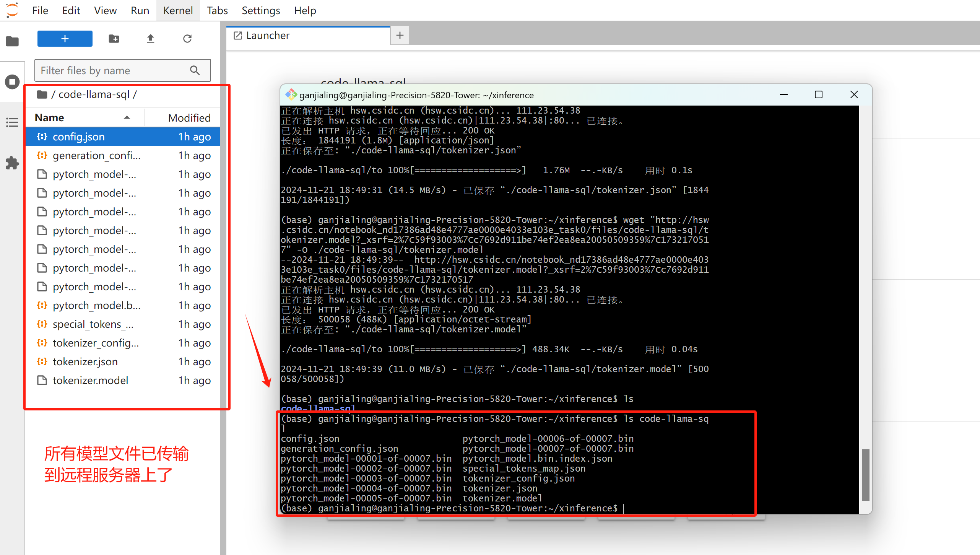Click the Launcher tab icon
980x555 pixels.
[x=237, y=36]
